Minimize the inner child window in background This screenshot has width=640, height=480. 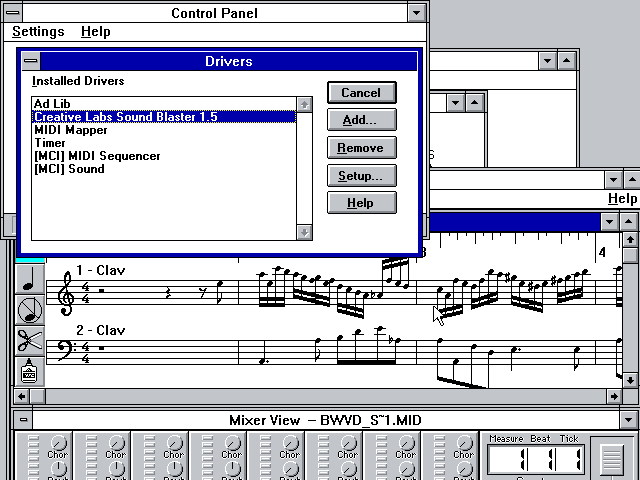click(x=456, y=102)
